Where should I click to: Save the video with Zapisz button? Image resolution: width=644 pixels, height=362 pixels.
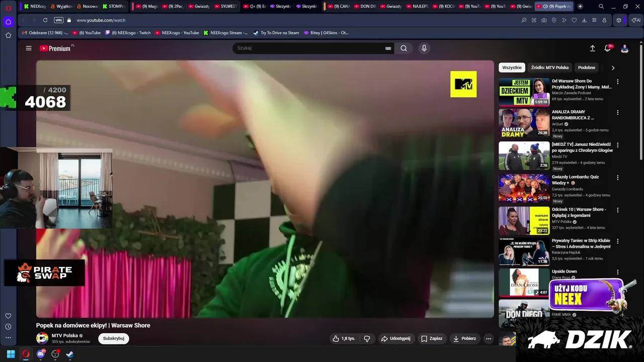pyautogui.click(x=431, y=338)
